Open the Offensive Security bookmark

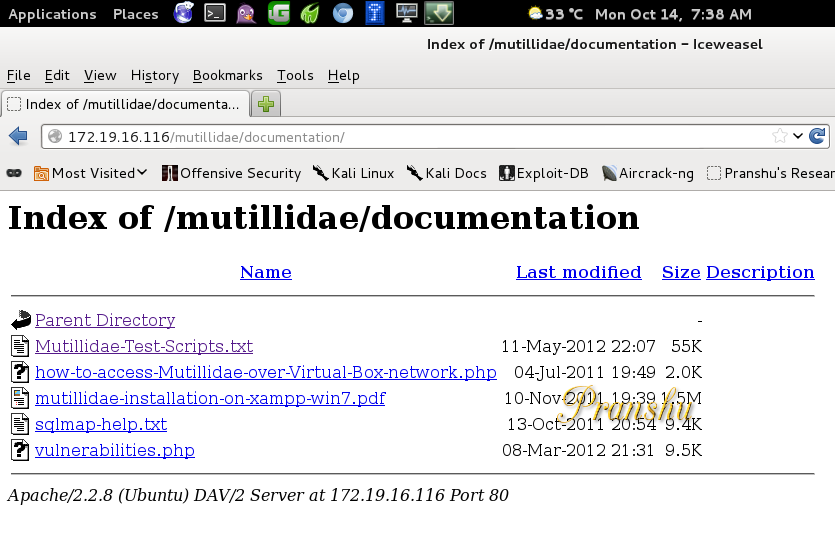tap(231, 173)
